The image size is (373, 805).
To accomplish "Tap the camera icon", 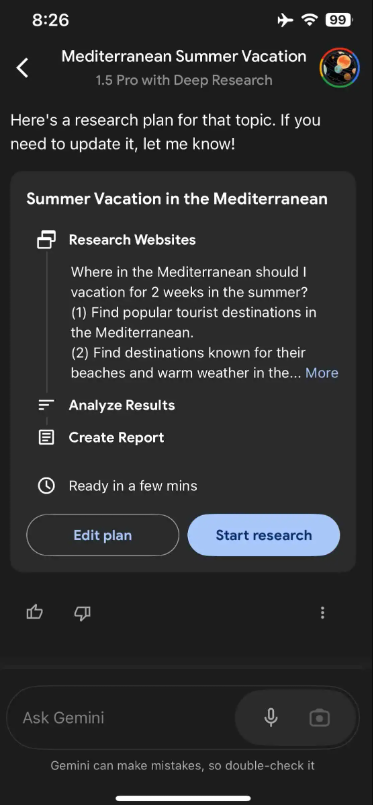I will 319,717.
